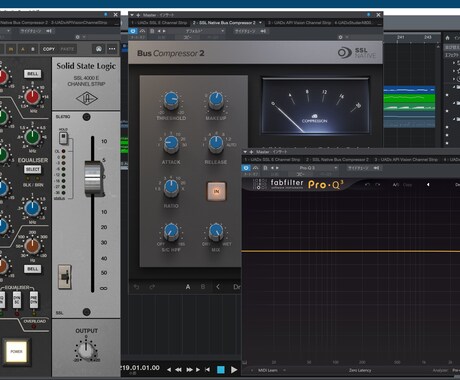The height and width of the screenshot is (380, 460).
Task: Click the A/B switch in FabFilter Pro-Q 3
Action: 395,184
